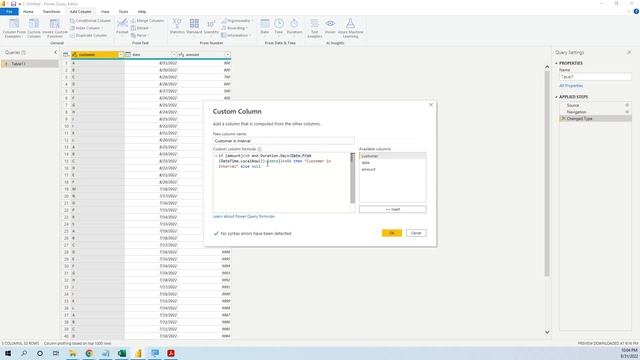Close the Custom Column dialog
This screenshot has width=640, height=360.
(x=431, y=105)
